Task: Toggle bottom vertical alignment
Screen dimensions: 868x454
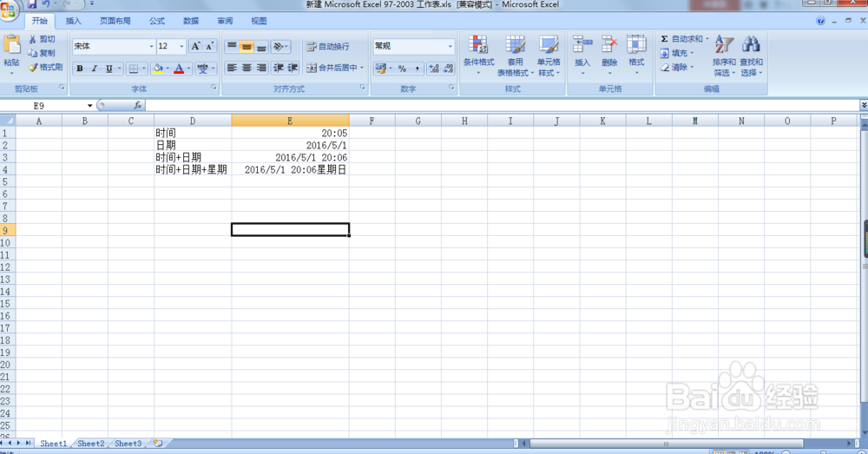Action: click(261, 47)
